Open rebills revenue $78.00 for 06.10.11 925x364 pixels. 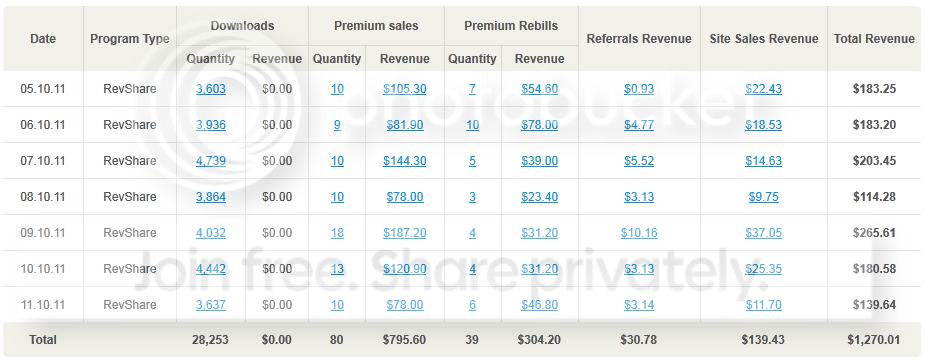[539, 125]
